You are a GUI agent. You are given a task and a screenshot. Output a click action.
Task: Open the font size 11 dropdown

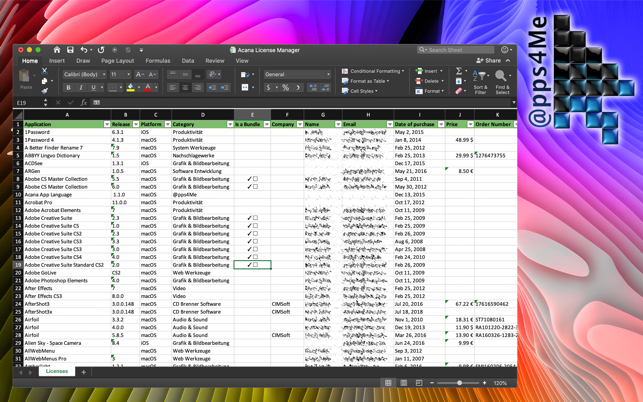coord(128,74)
